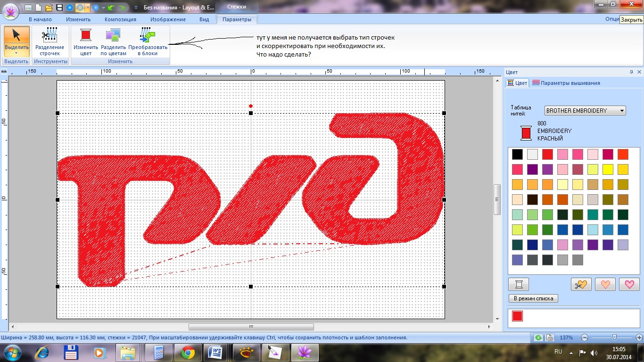Click the save floppy disk icon in quick access
Image resolution: width=644 pixels, height=362 pixels.
click(x=59, y=8)
